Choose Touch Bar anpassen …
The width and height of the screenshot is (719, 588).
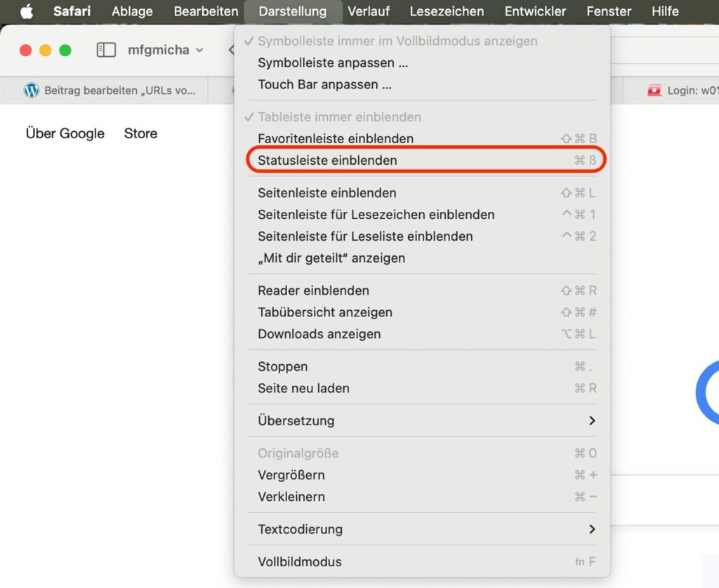[422, 85]
